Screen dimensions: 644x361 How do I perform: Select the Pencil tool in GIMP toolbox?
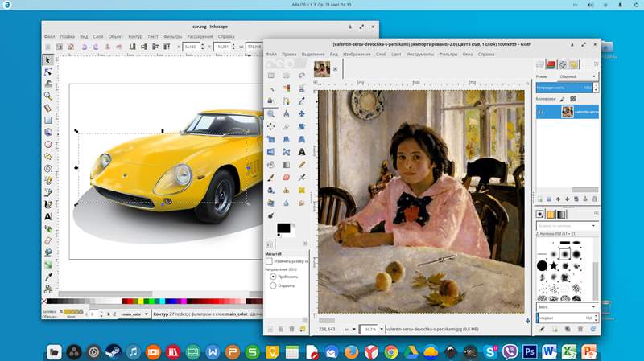pyautogui.click(x=301, y=165)
